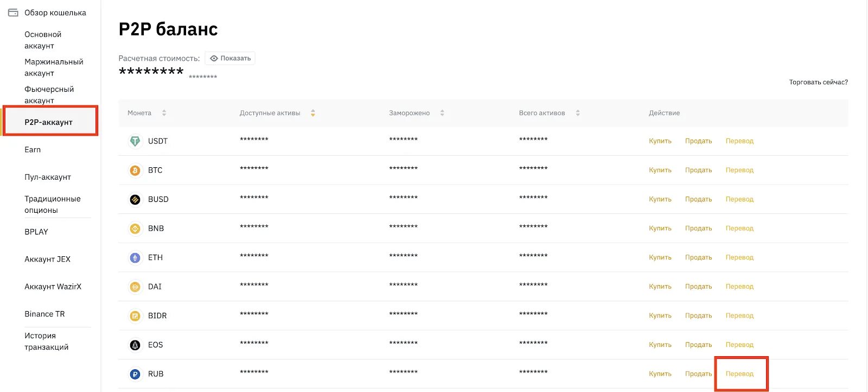This screenshot has width=868, height=392.
Task: Open Аккаунт WazirX in sidebar
Action: [53, 287]
